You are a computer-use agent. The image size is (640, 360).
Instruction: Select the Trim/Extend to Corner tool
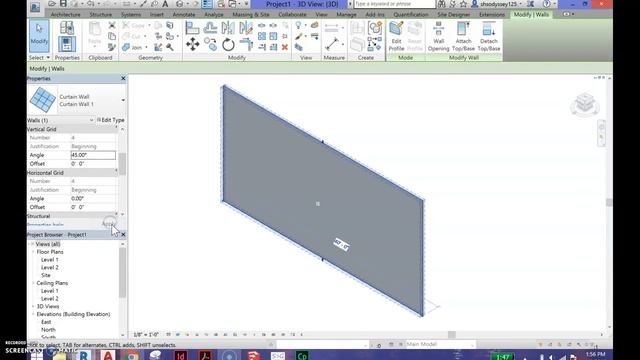pyautogui.click(x=246, y=44)
